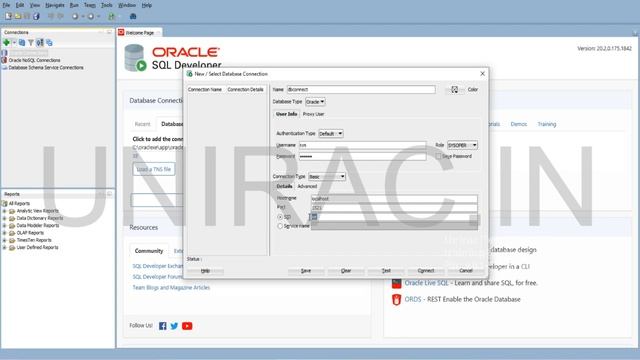Viewport: 640px width, 360px height.
Task: Open the Tools menu
Action: click(x=107, y=5)
